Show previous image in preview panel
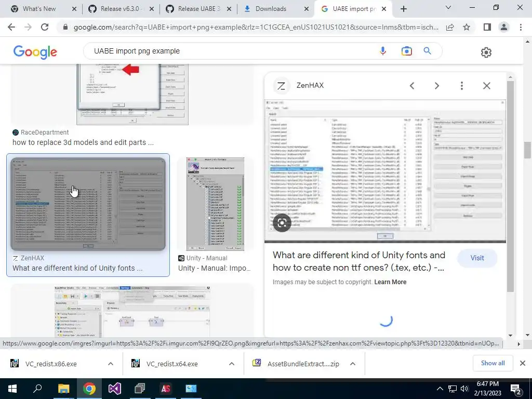The image size is (532, 399). 412,86
